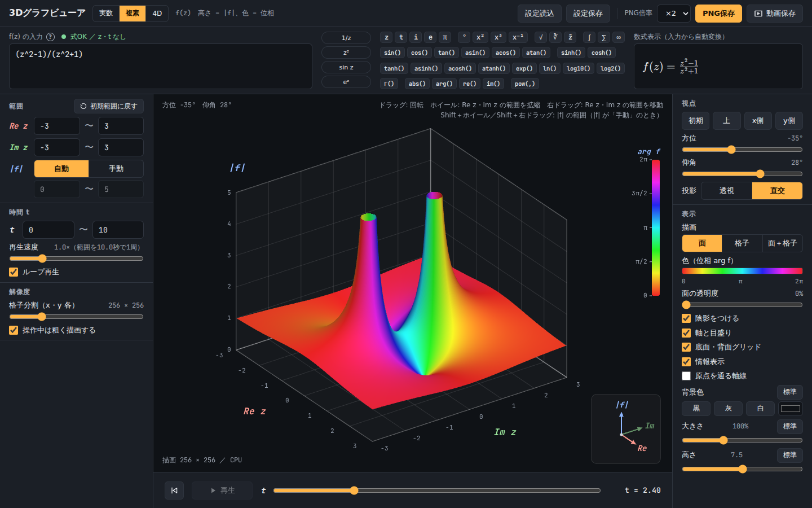Switch to the 4D mode tab
The width and height of the screenshot is (812, 508).
[x=157, y=13]
